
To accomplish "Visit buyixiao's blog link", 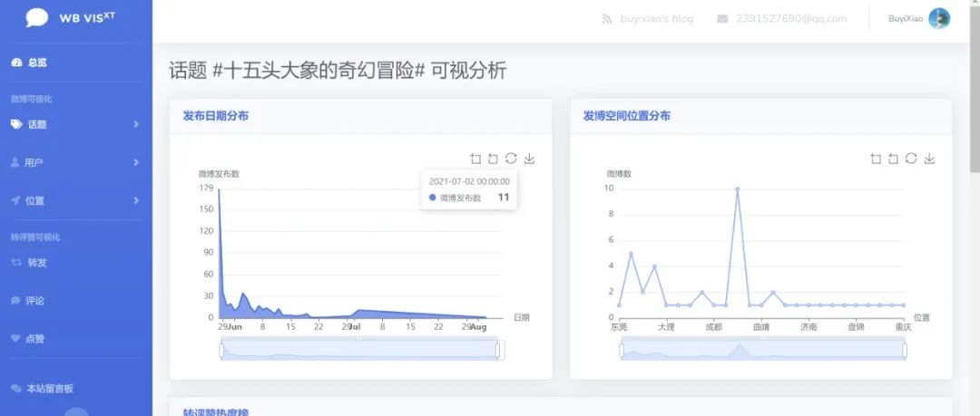I will (x=656, y=19).
